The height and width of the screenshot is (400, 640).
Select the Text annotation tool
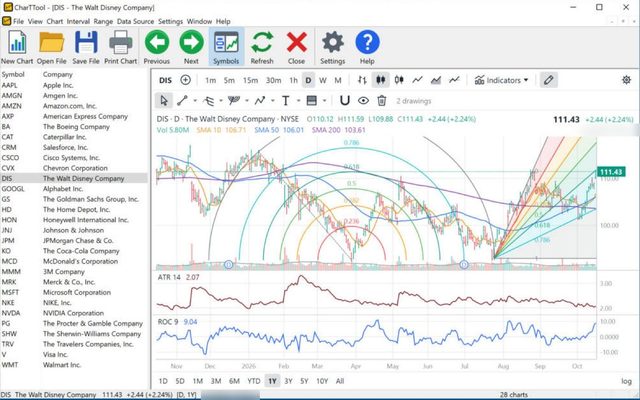(x=286, y=100)
